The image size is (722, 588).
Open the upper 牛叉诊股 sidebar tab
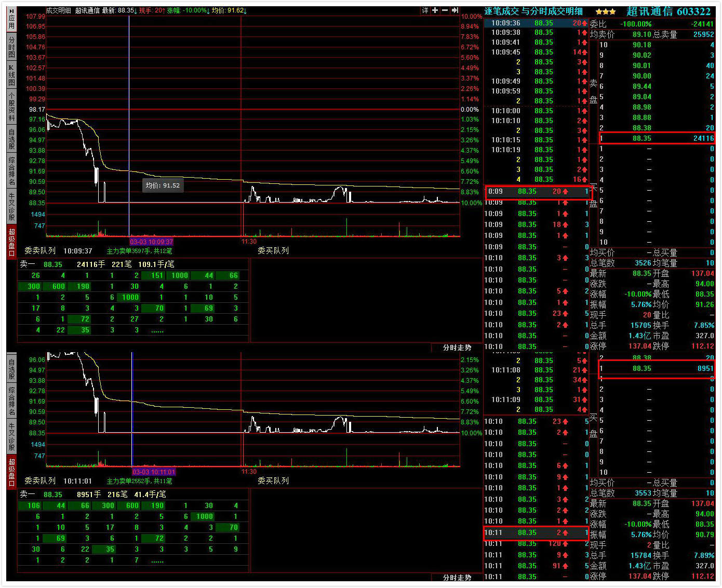coord(11,206)
